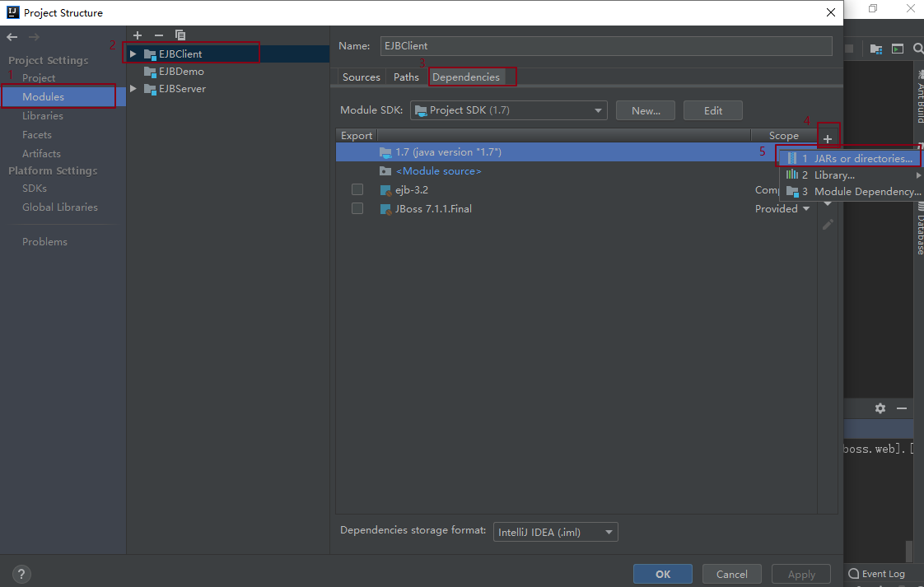924x587 pixels.
Task: Click the scrollbar in the background IDE window
Action: coord(909,551)
